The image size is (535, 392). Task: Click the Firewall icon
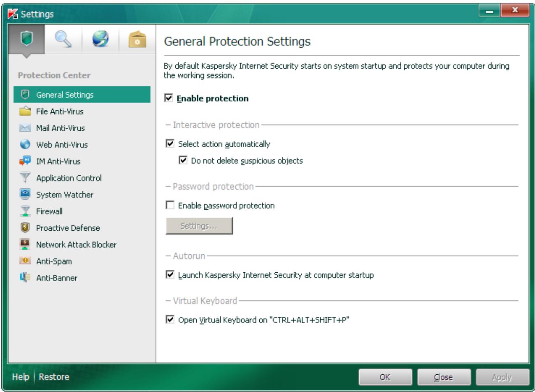pos(25,211)
